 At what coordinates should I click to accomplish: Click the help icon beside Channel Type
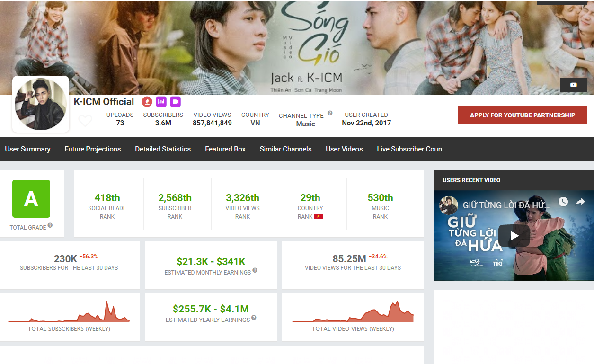point(330,113)
